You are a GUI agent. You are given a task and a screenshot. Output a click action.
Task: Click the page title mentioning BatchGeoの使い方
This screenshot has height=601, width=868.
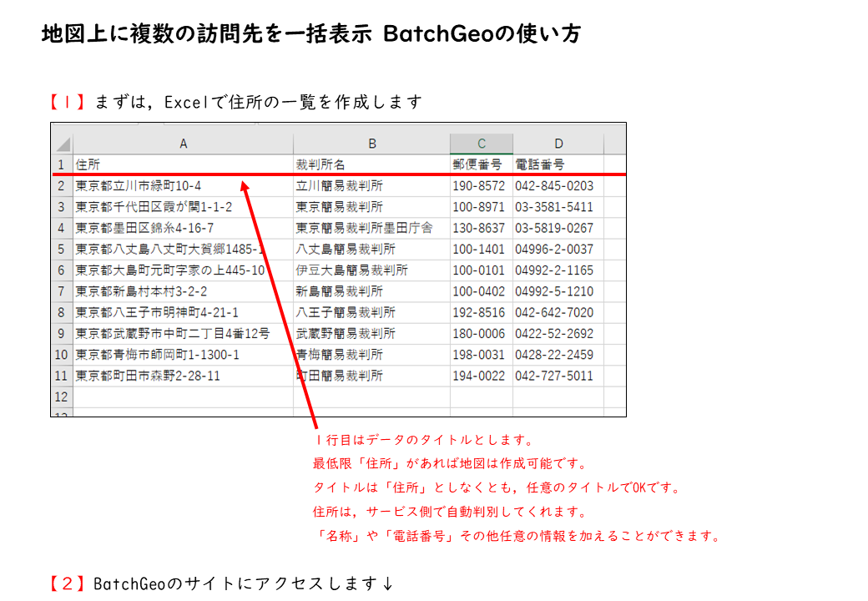(311, 33)
